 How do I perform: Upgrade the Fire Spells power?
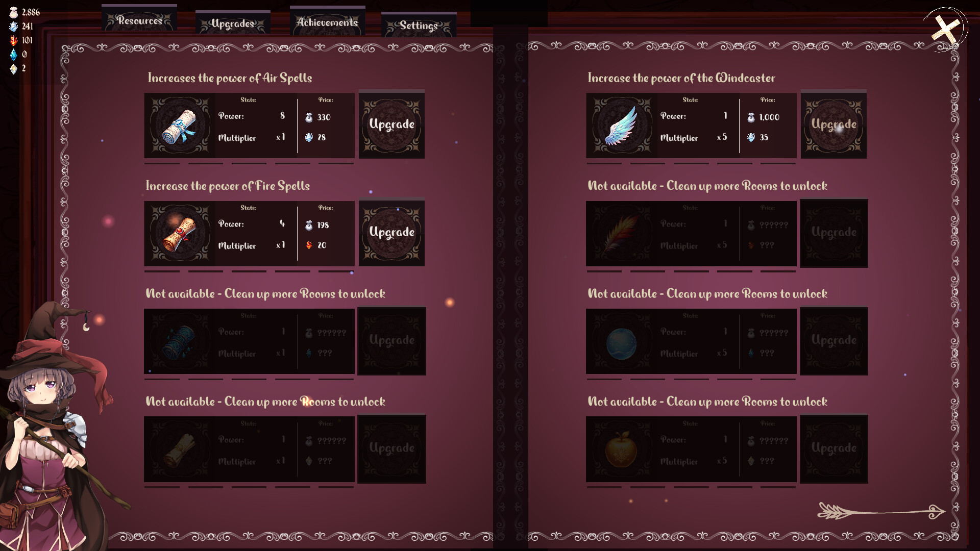coord(391,233)
